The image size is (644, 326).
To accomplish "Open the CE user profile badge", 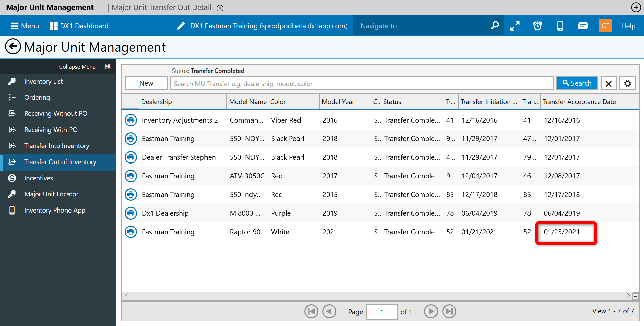I will [x=605, y=26].
